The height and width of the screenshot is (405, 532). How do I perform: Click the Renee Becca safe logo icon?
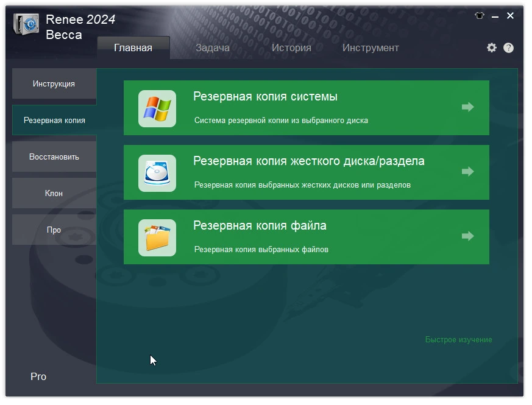tap(26, 24)
